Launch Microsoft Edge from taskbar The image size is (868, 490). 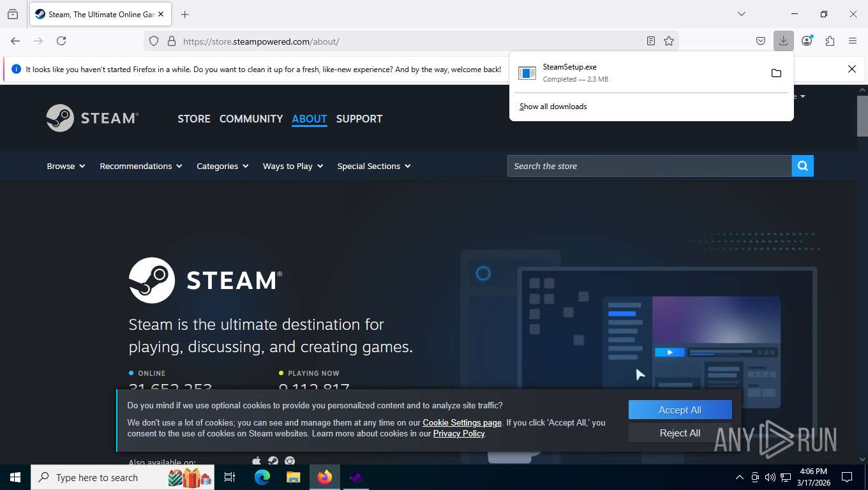pyautogui.click(x=262, y=477)
